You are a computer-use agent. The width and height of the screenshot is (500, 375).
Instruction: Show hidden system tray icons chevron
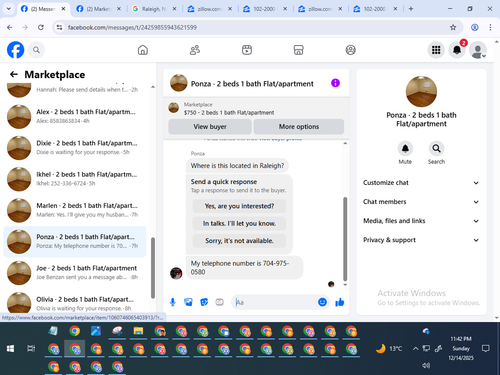click(x=415, y=349)
